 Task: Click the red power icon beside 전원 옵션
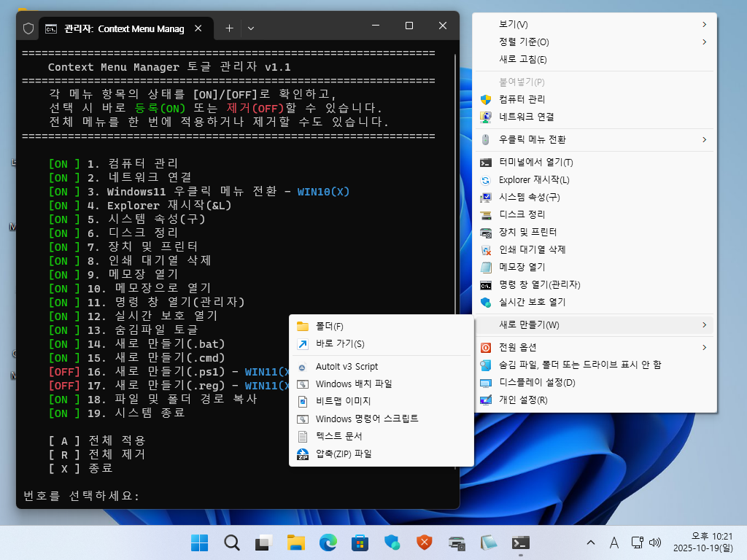click(485, 348)
